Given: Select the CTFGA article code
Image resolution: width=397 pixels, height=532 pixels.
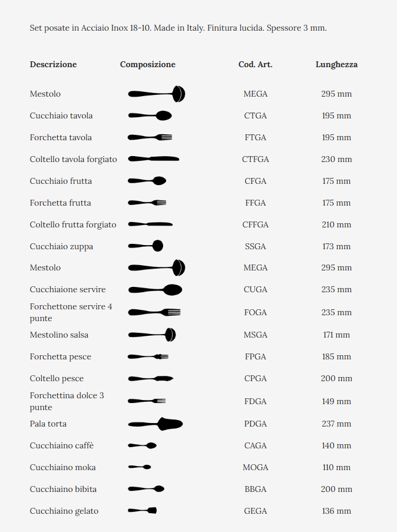Looking at the screenshot, I should (256, 159).
